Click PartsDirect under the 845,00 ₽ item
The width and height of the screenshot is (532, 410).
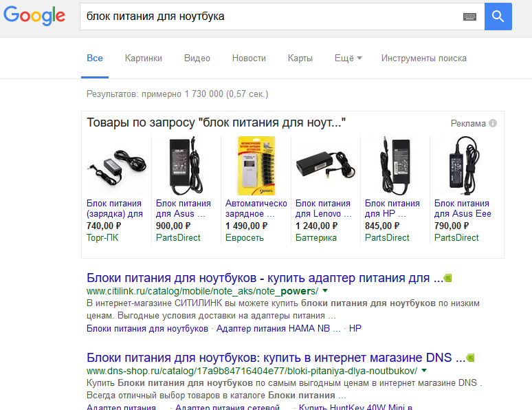pyautogui.click(x=387, y=237)
